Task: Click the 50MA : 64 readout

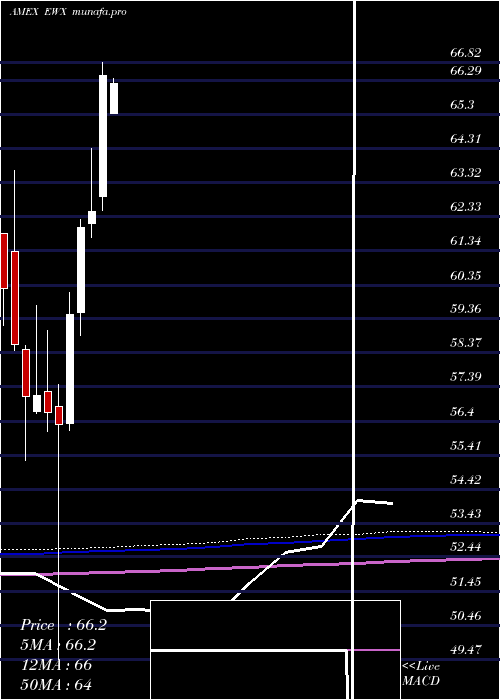Action: coord(56,684)
